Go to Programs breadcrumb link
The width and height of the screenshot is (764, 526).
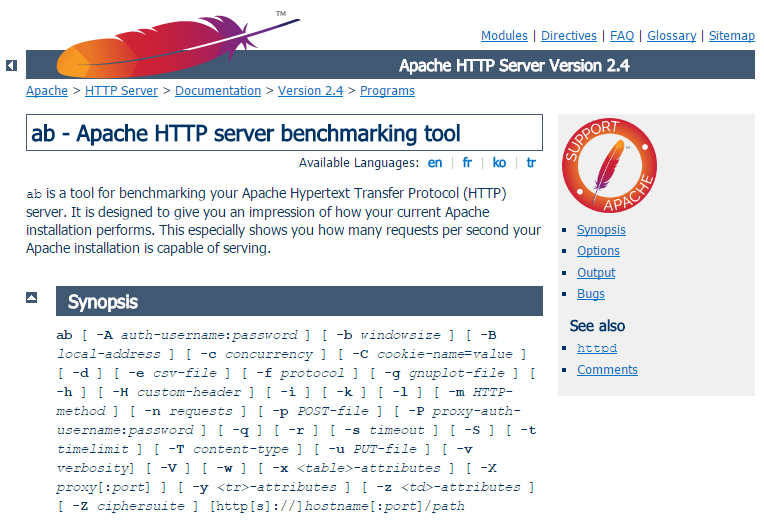(387, 91)
